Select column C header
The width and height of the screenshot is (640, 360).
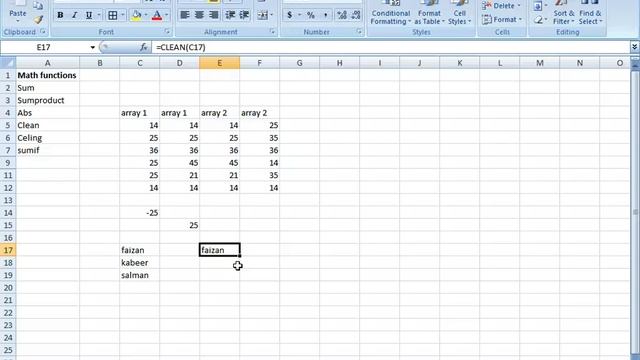click(140, 63)
